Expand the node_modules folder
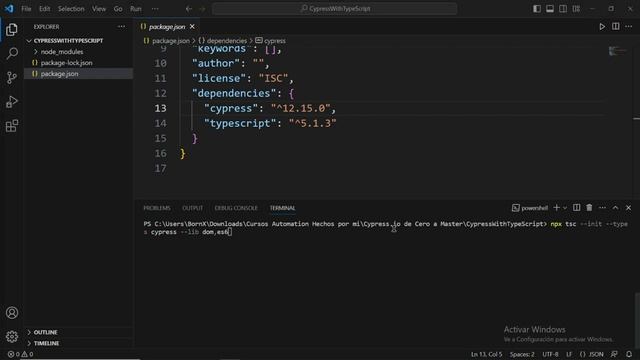 [x=62, y=52]
